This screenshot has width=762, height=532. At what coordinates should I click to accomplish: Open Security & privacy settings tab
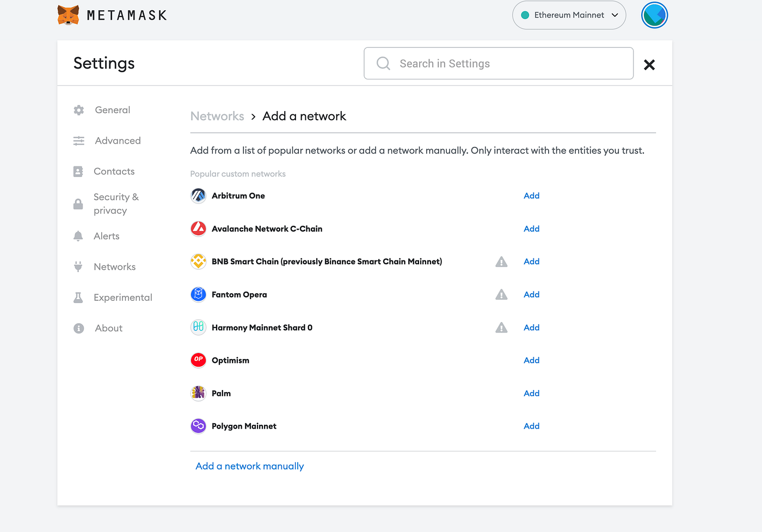(x=116, y=203)
